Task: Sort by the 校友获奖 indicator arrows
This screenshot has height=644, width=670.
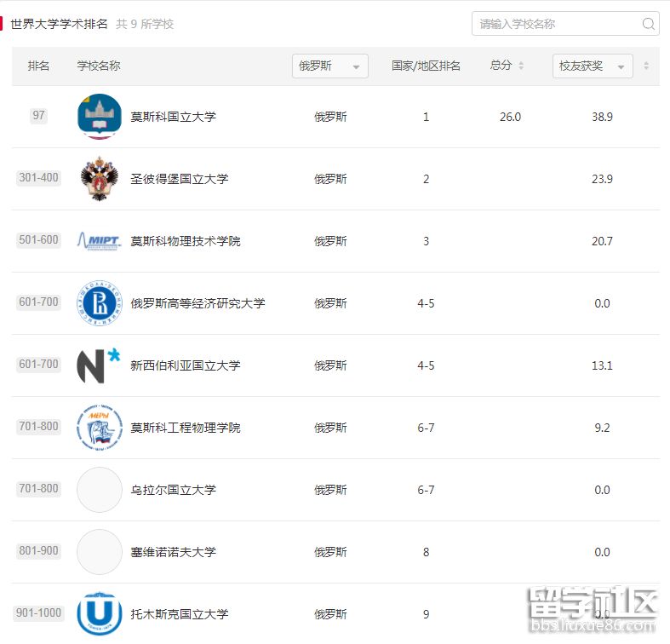Action: 646,66
